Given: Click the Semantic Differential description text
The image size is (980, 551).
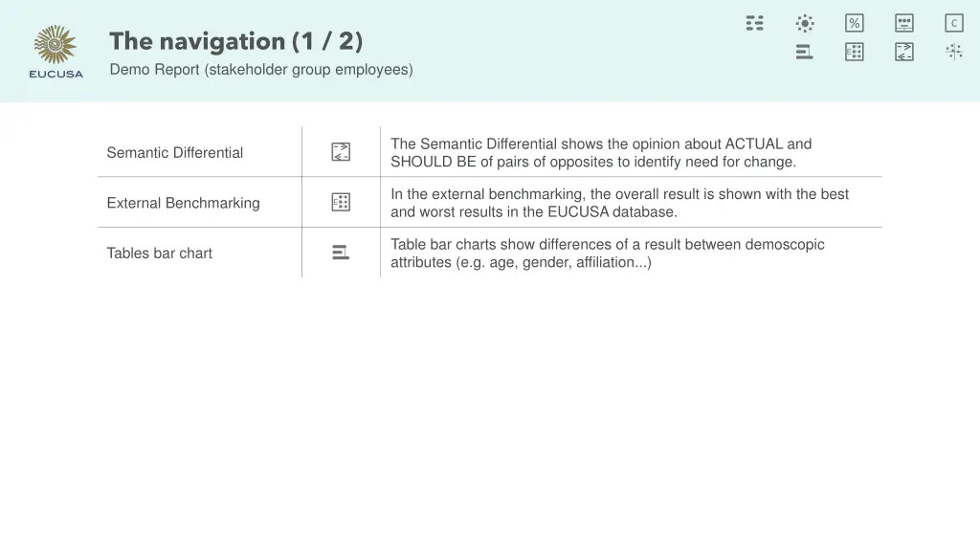Looking at the screenshot, I should pyautogui.click(x=601, y=152).
